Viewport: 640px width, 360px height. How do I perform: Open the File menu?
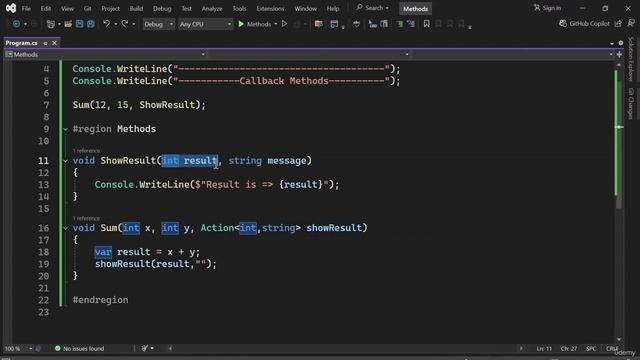coord(26,9)
